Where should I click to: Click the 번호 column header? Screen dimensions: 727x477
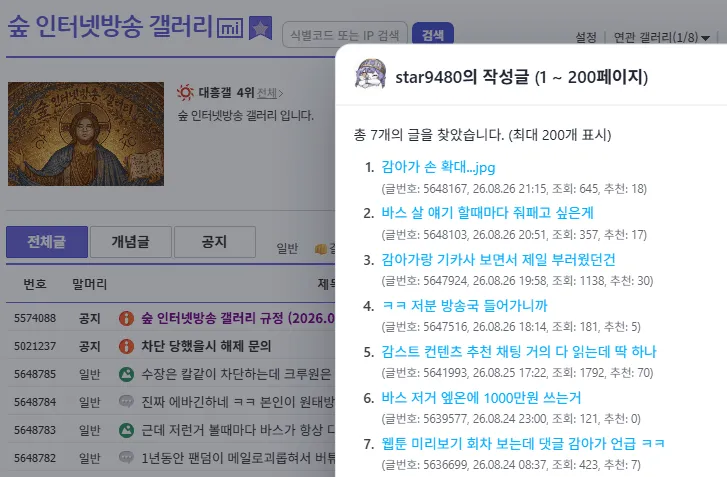[35, 284]
